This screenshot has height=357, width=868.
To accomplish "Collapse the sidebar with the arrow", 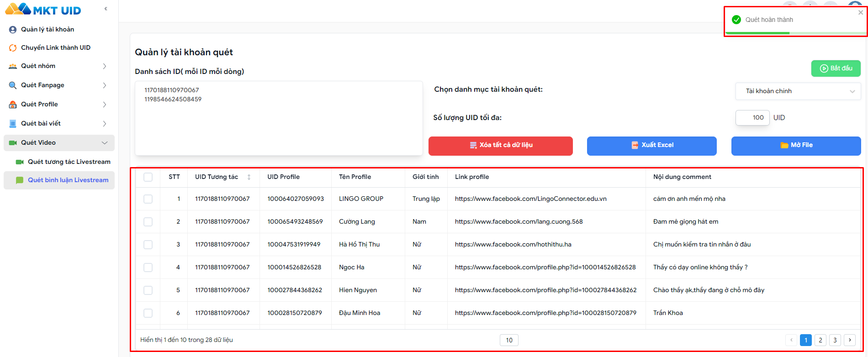I will [x=106, y=9].
